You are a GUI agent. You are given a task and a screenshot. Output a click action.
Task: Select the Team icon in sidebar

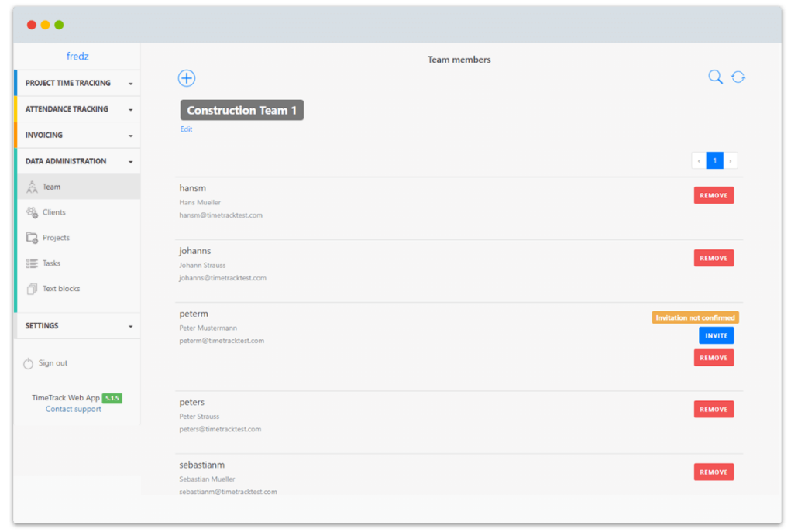click(x=32, y=187)
